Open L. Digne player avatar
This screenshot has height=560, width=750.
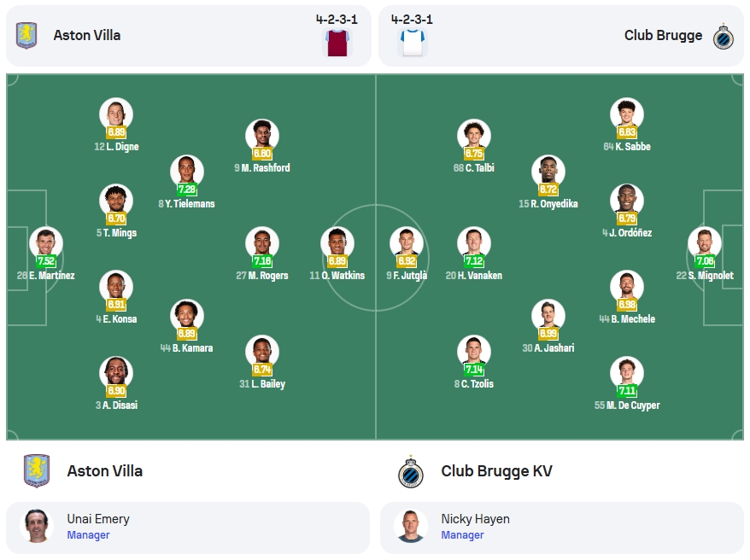(116, 114)
